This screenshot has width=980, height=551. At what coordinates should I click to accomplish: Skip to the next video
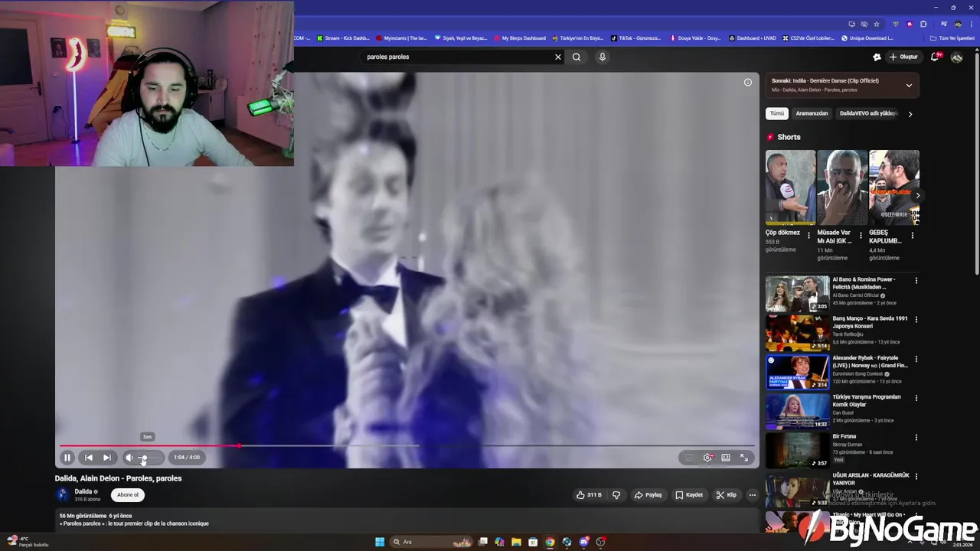coord(107,458)
